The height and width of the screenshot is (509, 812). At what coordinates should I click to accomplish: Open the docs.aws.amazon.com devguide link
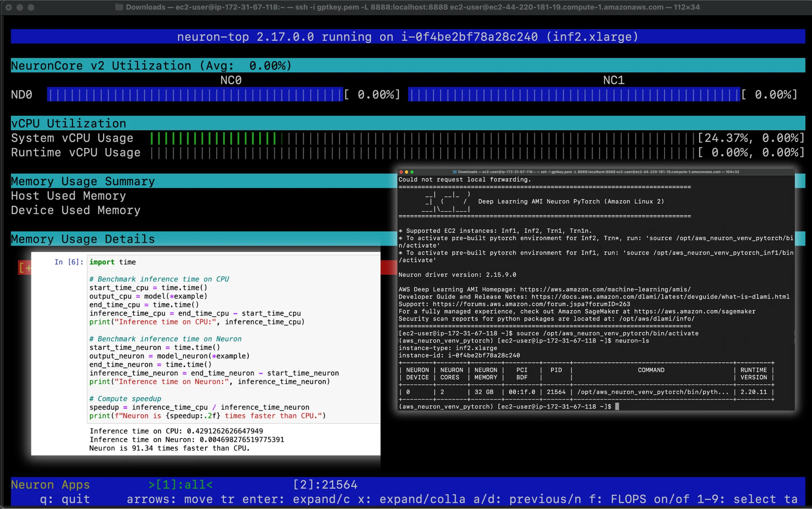[660, 297]
